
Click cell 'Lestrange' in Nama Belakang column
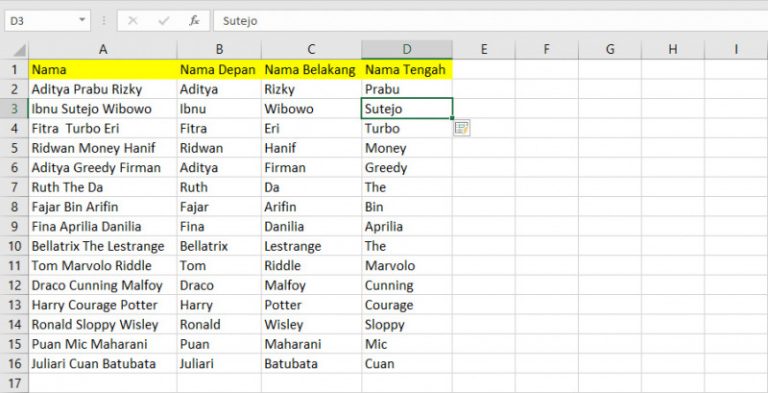312,246
